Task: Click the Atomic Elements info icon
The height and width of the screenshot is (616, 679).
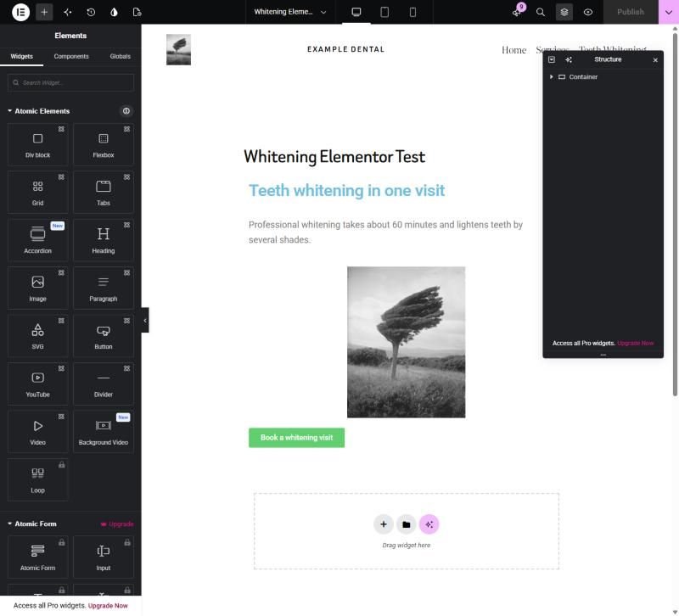Action: (x=126, y=111)
